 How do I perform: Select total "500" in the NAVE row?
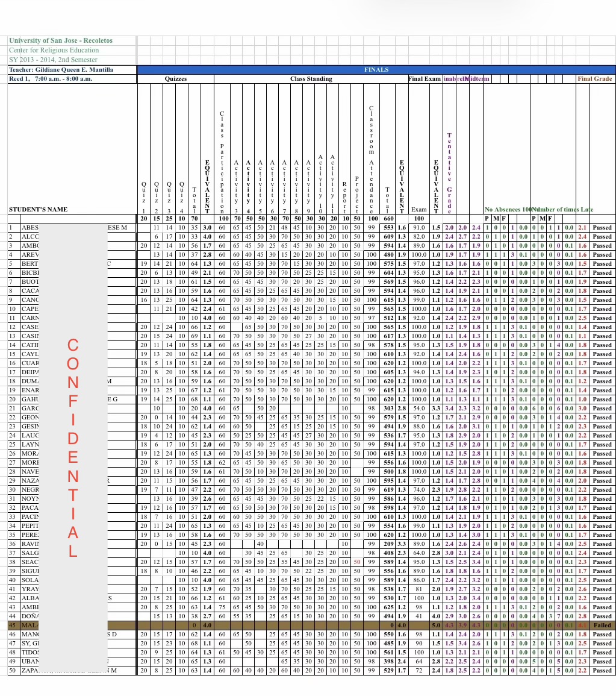pyautogui.click(x=388, y=472)
